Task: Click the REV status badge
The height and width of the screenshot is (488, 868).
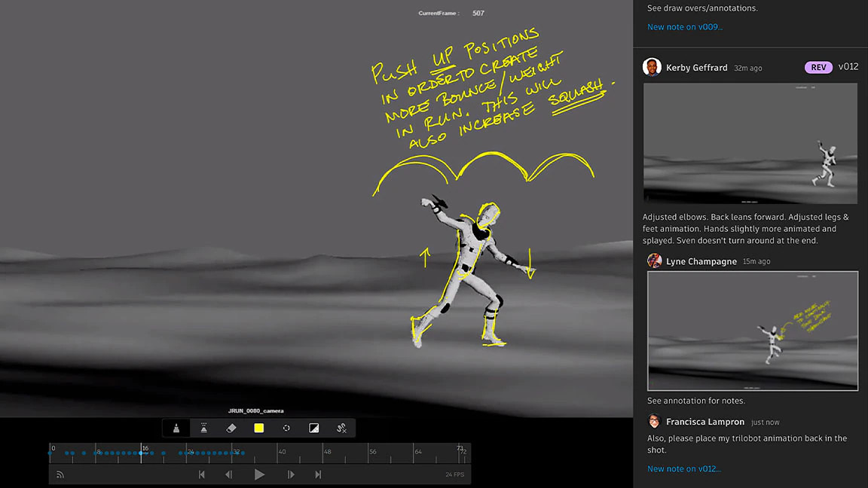Action: [818, 67]
